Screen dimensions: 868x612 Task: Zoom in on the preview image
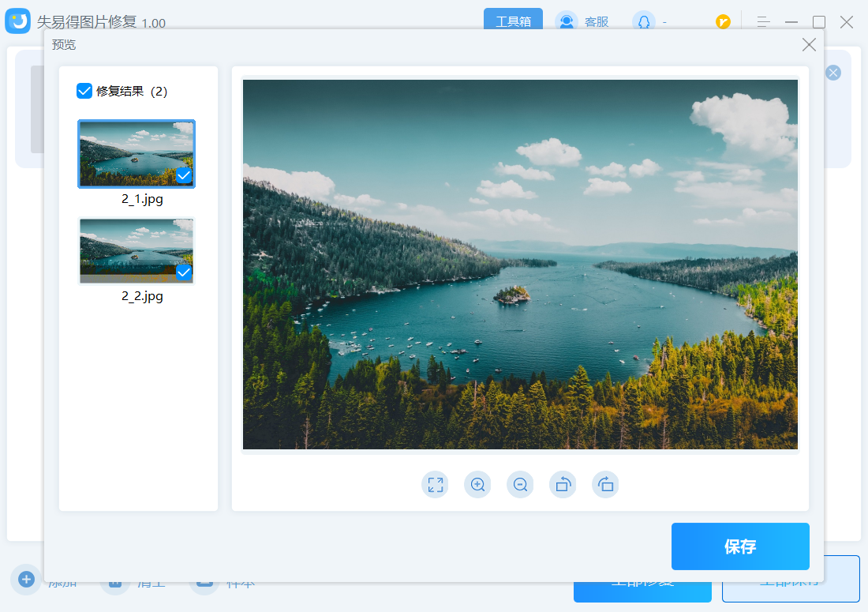point(477,485)
